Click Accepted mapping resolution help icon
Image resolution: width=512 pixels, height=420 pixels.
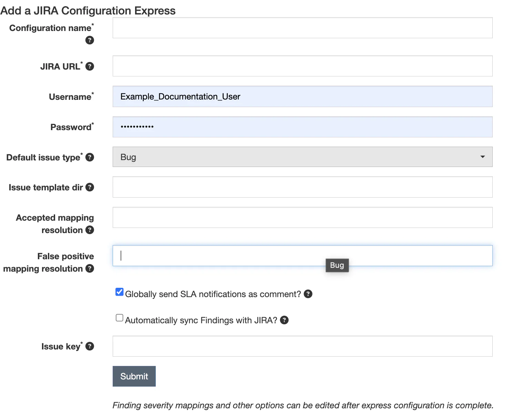coord(90,230)
